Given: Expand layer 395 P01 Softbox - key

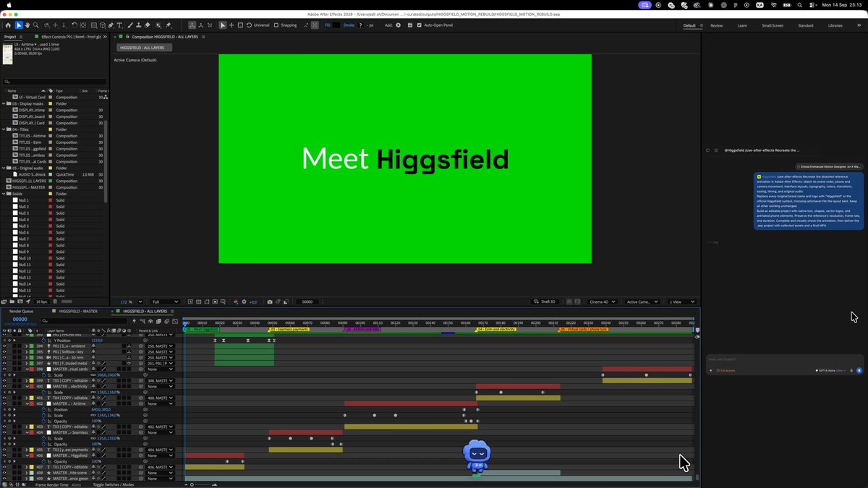Looking at the screenshot, I should coord(27,352).
